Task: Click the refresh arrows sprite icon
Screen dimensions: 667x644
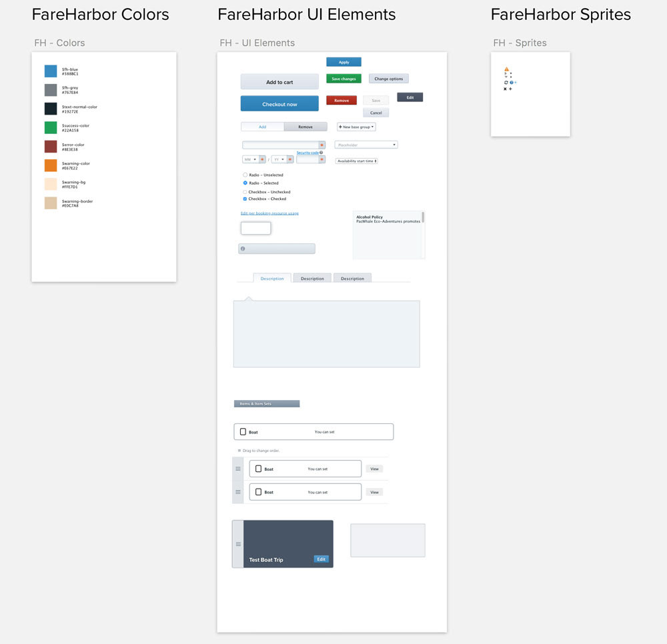Action: [x=506, y=83]
